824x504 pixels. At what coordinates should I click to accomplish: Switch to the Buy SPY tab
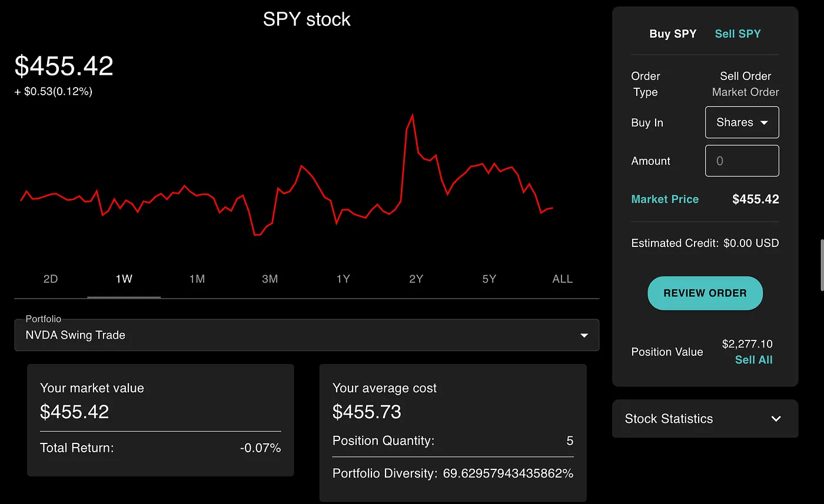673,34
